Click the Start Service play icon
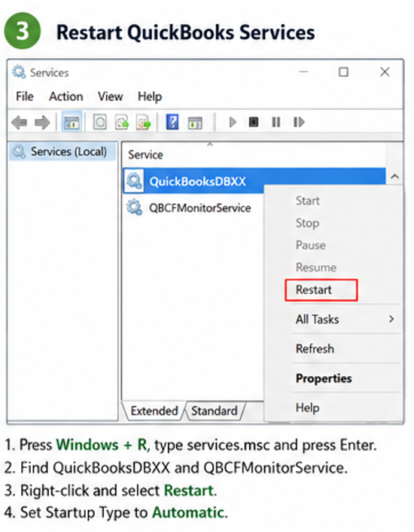The image size is (414, 532). point(233,122)
